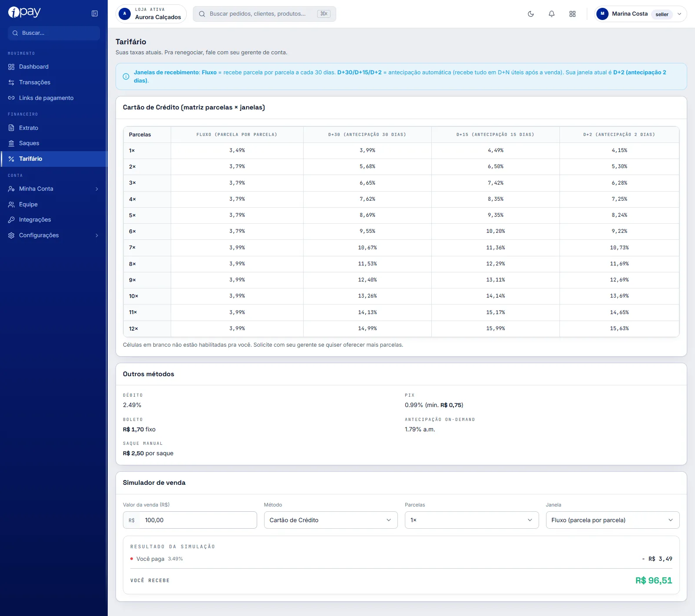695x616 pixels.
Task: Click the Configurações gear icon
Action: tap(11, 235)
